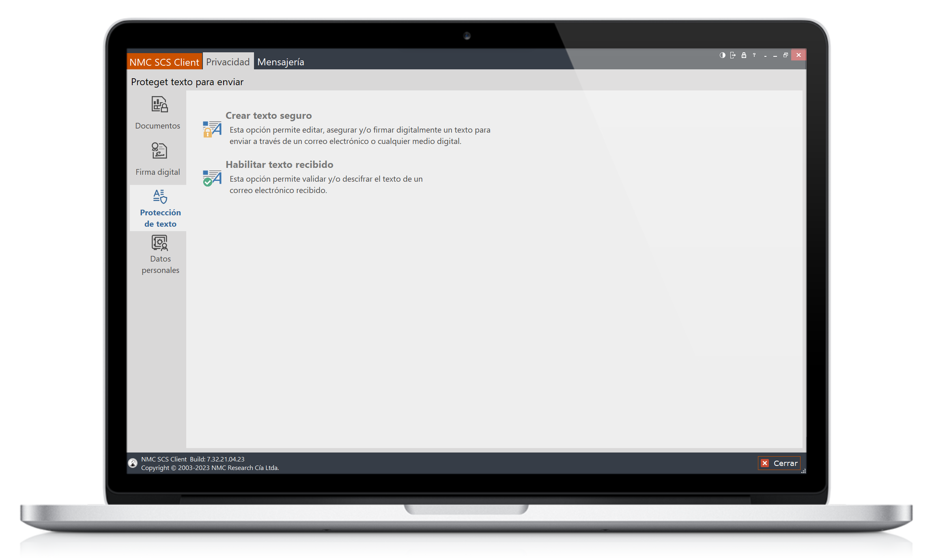This screenshot has width=934, height=560.
Task: Click the padlock lock-session icon
Action: click(744, 55)
